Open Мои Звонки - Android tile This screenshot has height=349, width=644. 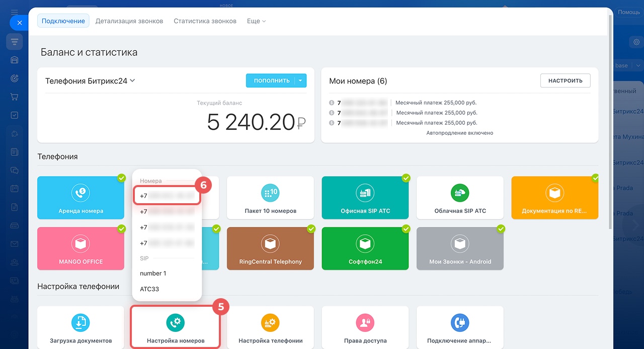tap(460, 248)
